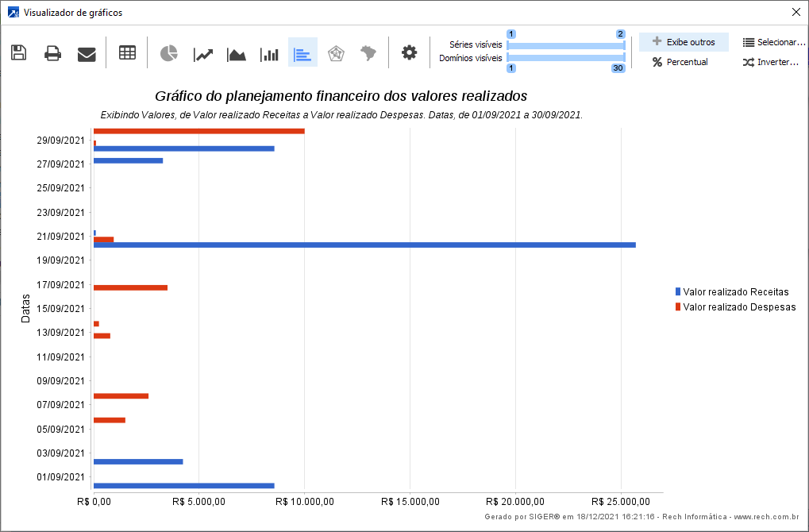
Task: Switch to area chart type
Action: 237,54
